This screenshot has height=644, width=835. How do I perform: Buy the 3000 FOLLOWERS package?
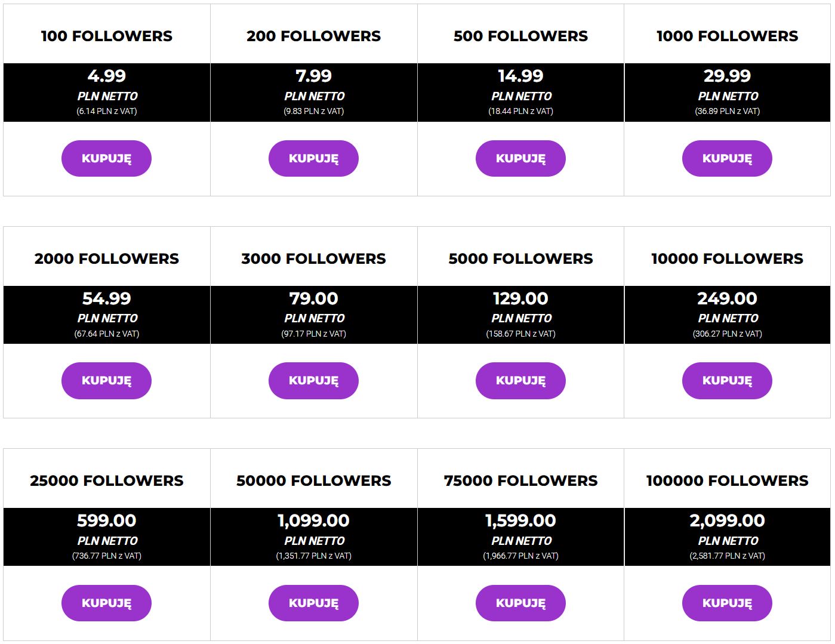(x=313, y=380)
